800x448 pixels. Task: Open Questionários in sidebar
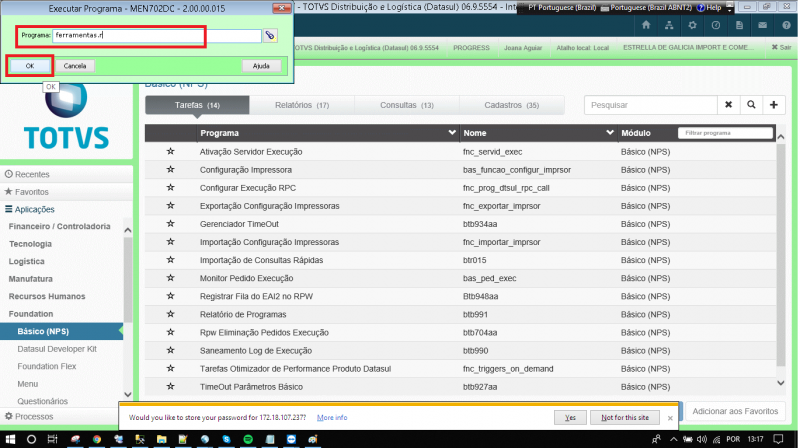tap(42, 401)
